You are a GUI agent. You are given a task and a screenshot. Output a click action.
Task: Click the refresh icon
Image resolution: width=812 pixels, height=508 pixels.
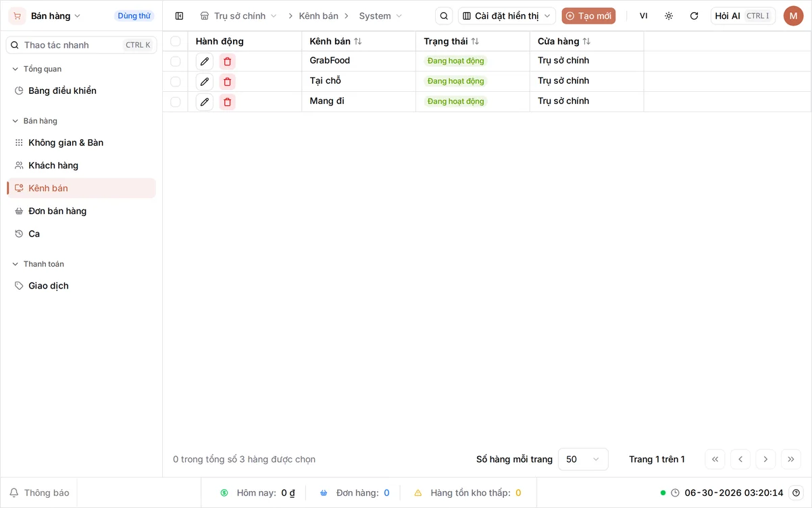(x=694, y=16)
